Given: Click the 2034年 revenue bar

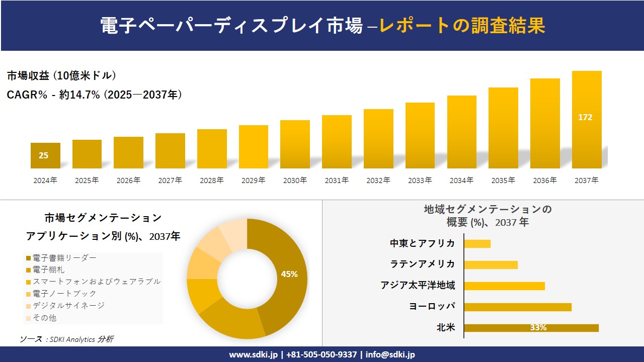Looking at the screenshot, I should [462, 132].
